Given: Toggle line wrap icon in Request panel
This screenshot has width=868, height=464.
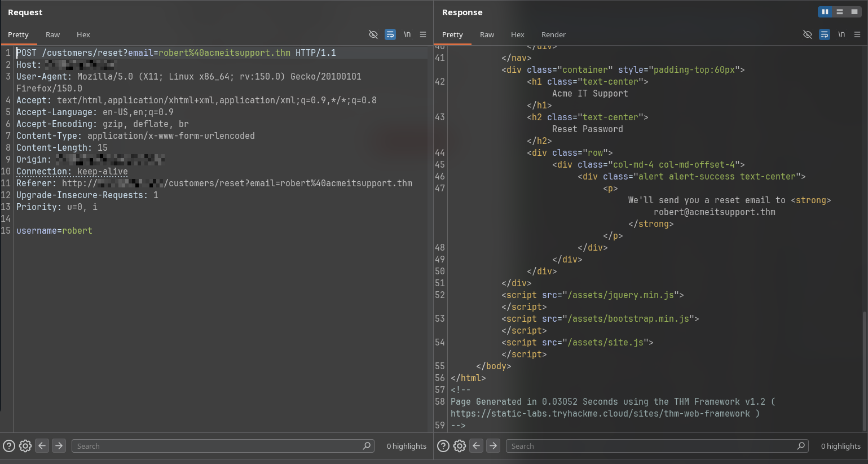Looking at the screenshot, I should coord(390,34).
